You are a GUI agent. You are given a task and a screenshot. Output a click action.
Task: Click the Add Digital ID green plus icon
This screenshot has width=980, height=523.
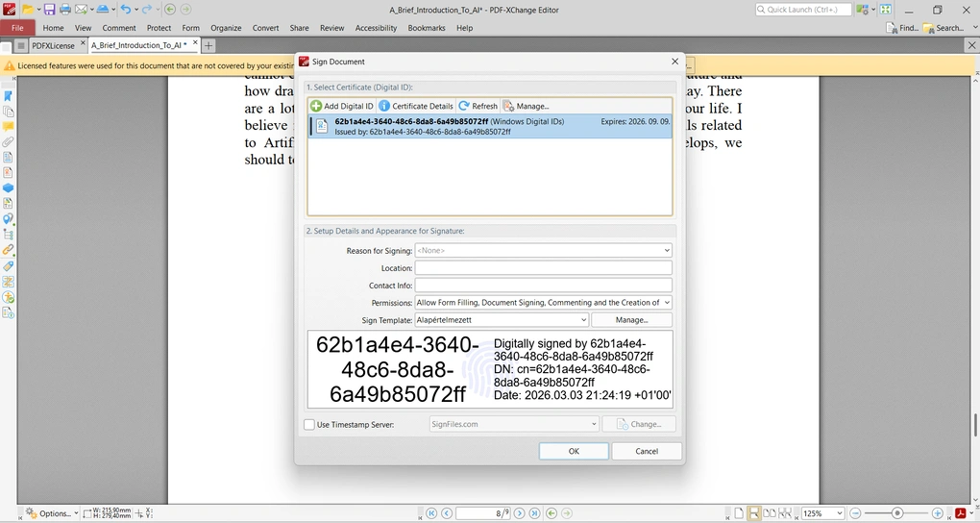[x=316, y=106]
